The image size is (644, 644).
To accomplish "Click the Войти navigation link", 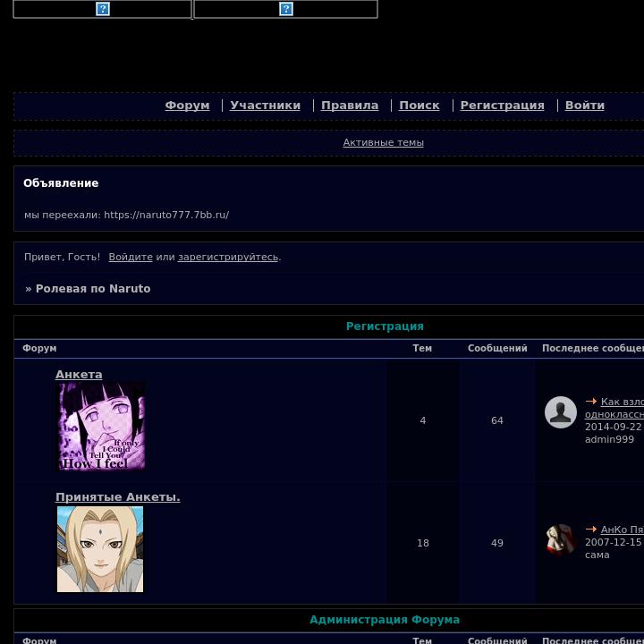I will (585, 106).
